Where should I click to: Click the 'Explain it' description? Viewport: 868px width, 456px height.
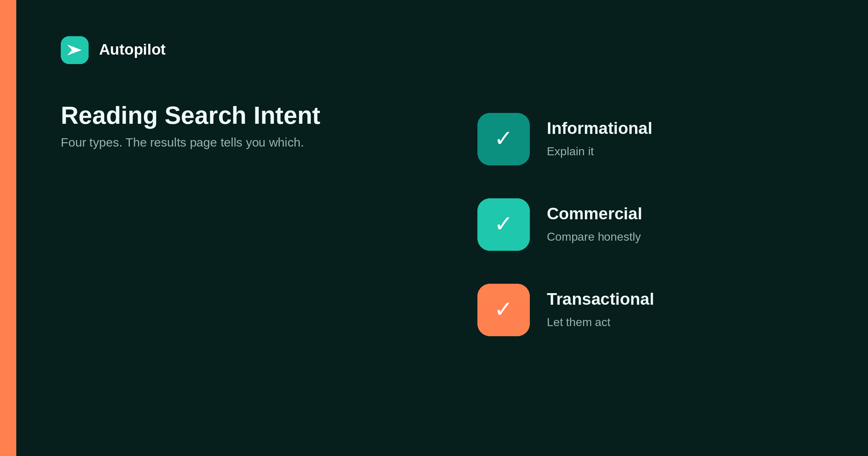tap(570, 151)
